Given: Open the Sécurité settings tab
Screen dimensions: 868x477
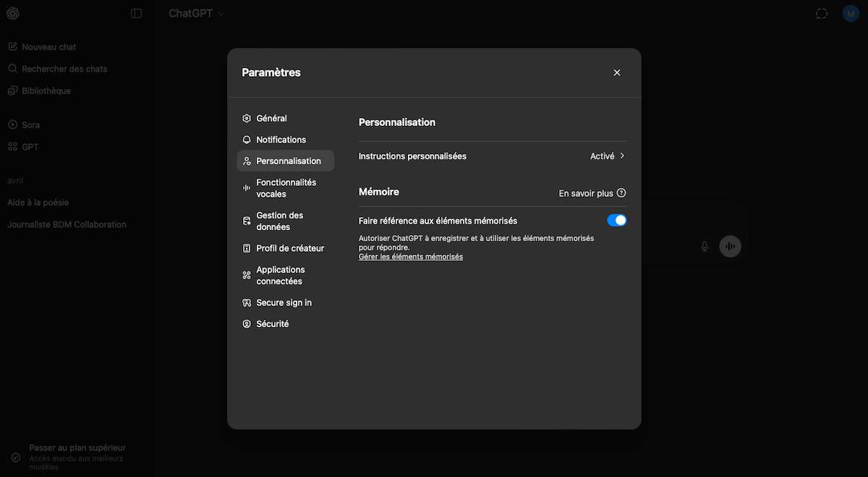Looking at the screenshot, I should pos(285,324).
